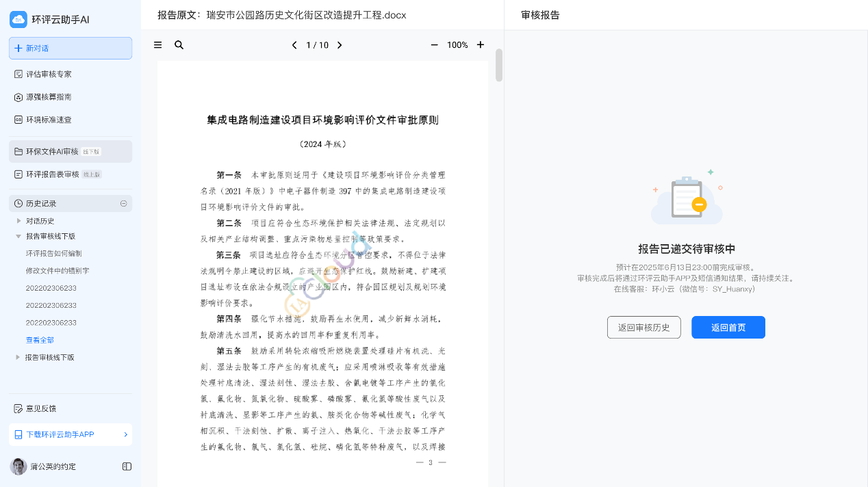
Task: Open 环评报告表审核 menu item
Action: [x=71, y=174]
